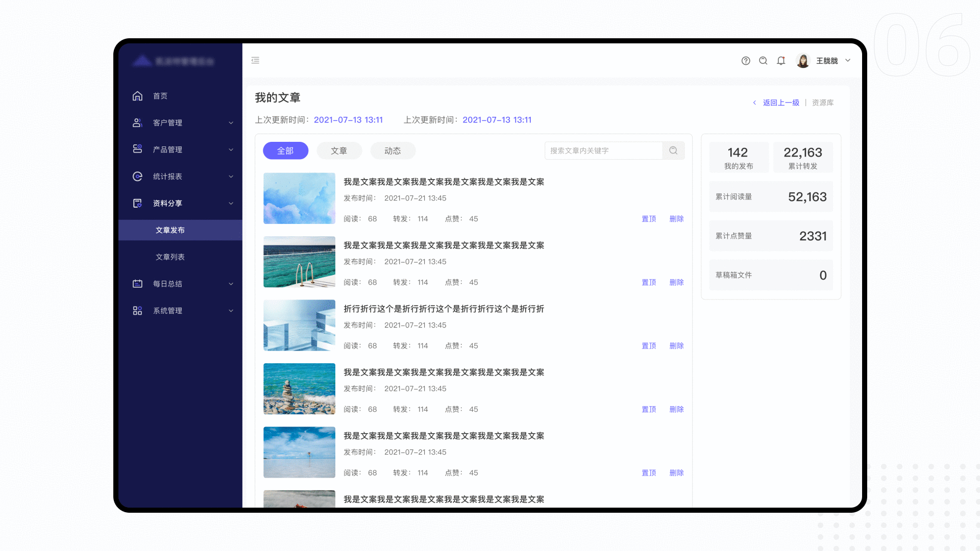
Task: Expand the 系统管理 menu chevron
Action: 231,311
